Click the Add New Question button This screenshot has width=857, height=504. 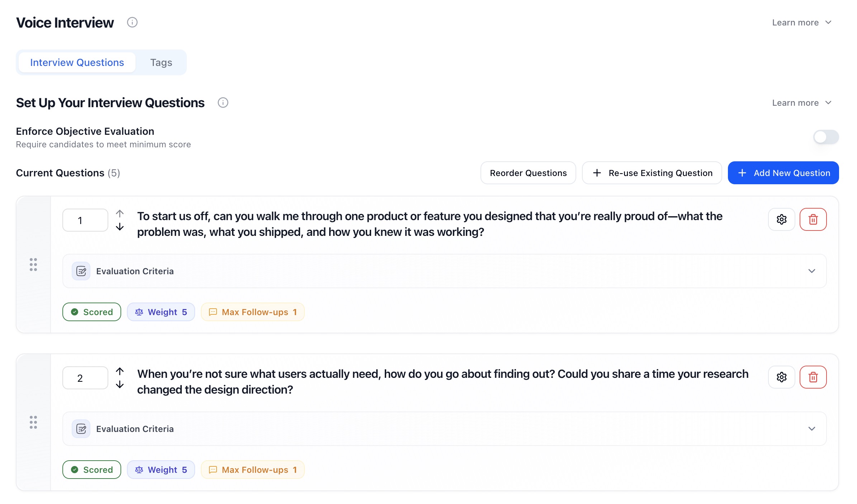(783, 173)
